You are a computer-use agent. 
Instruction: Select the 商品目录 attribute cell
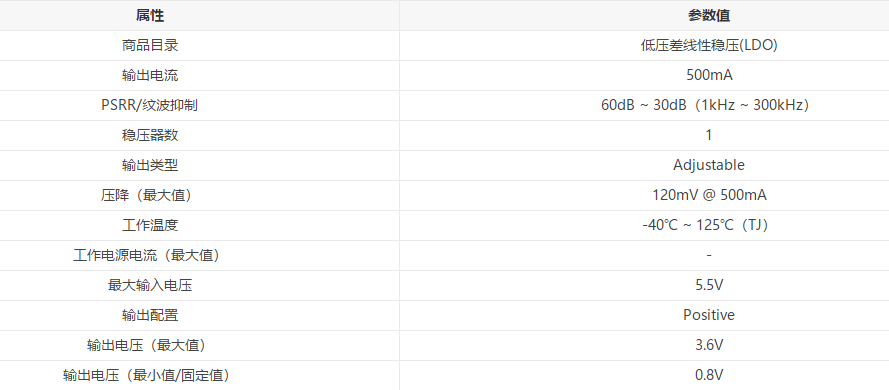click(x=150, y=45)
